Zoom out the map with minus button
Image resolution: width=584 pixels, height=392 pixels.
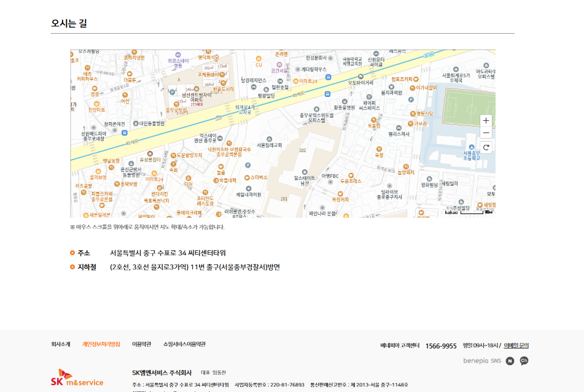[486, 133]
